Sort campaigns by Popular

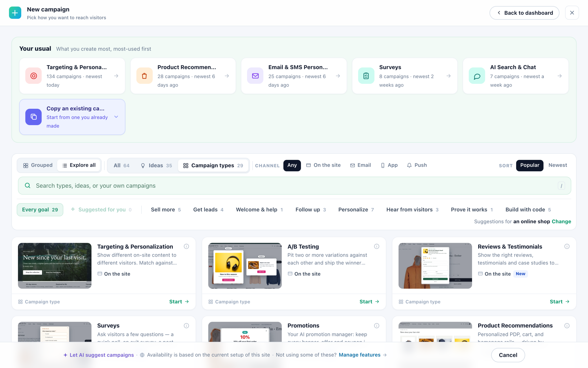(530, 165)
